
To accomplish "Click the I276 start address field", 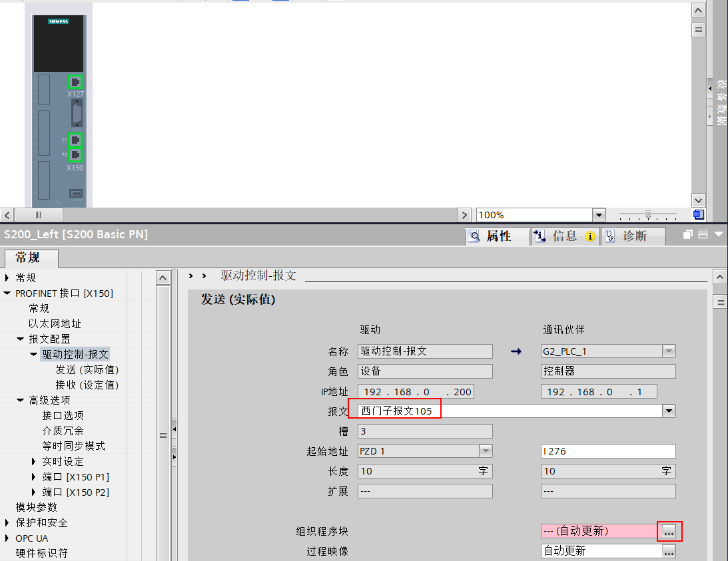I will (x=607, y=451).
